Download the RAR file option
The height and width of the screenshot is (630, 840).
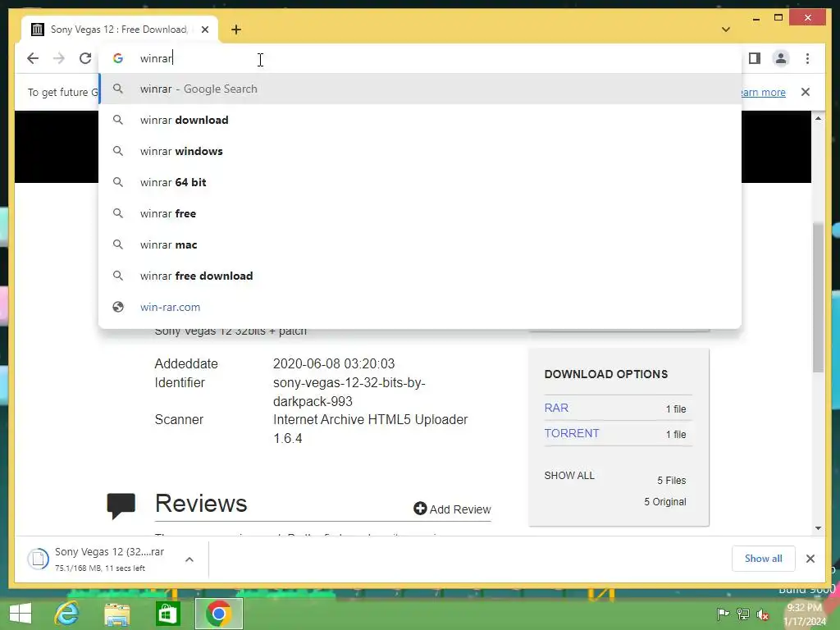tap(556, 408)
